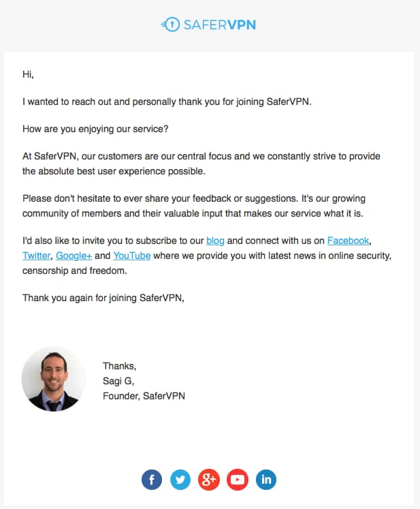Click the LinkedIn round icon
420x509 pixels.
pyautogui.click(x=266, y=480)
